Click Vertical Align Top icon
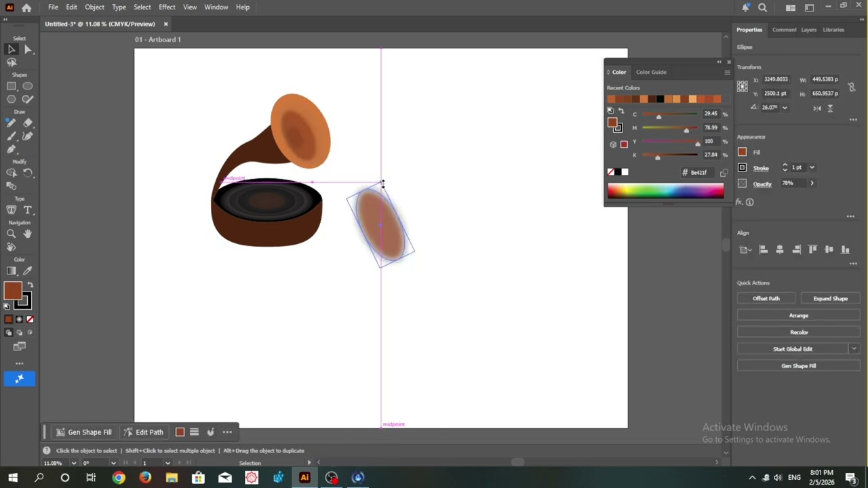The image size is (868, 488). click(x=813, y=249)
